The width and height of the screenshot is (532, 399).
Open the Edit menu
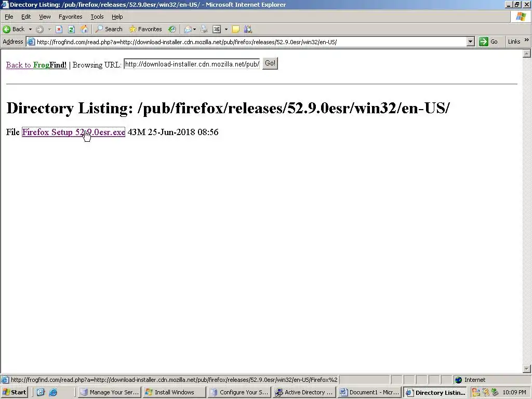[26, 17]
